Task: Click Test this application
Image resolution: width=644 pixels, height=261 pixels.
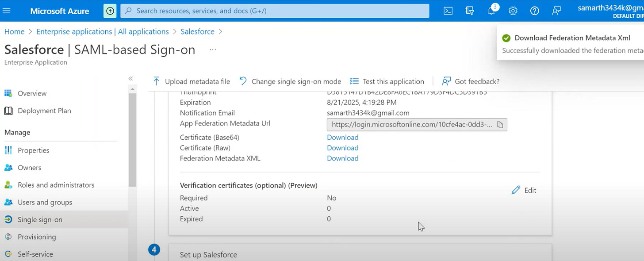Action: 387,81
